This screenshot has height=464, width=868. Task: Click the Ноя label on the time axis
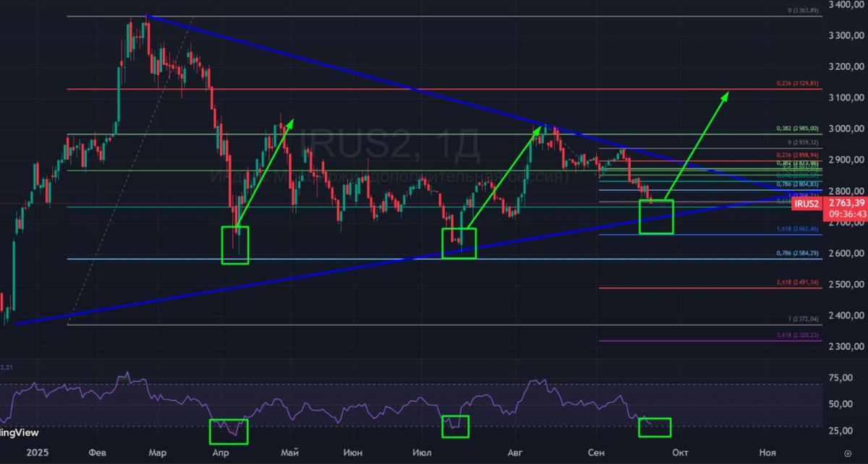767,452
